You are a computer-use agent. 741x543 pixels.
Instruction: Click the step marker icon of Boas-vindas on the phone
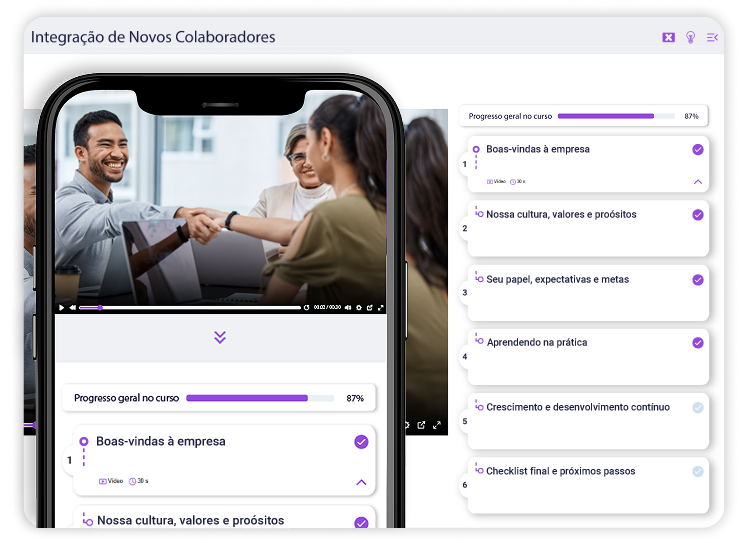pyautogui.click(x=84, y=441)
